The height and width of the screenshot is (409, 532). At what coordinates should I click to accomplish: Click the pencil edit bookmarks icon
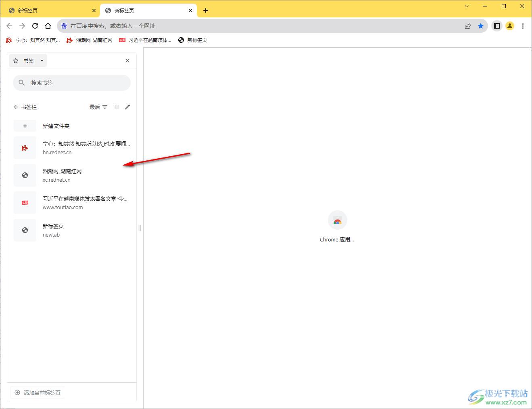[x=127, y=107]
